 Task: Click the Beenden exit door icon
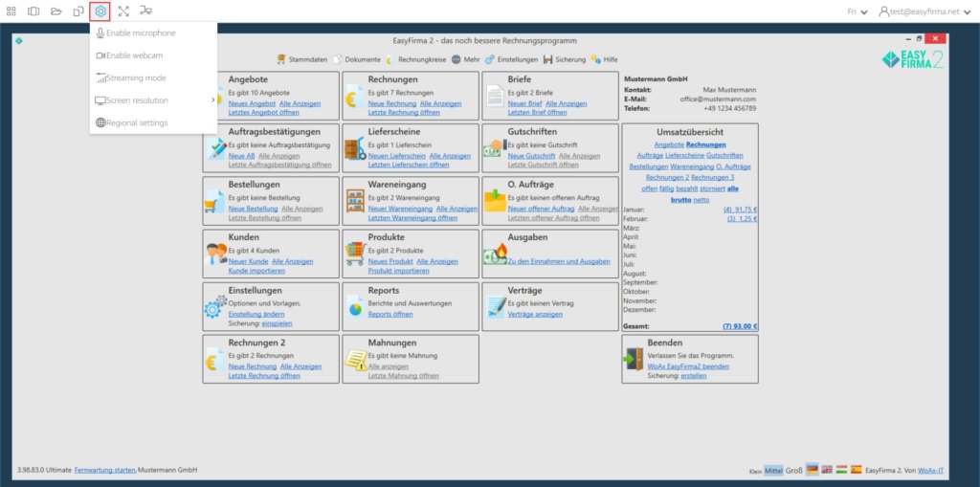[x=634, y=359]
